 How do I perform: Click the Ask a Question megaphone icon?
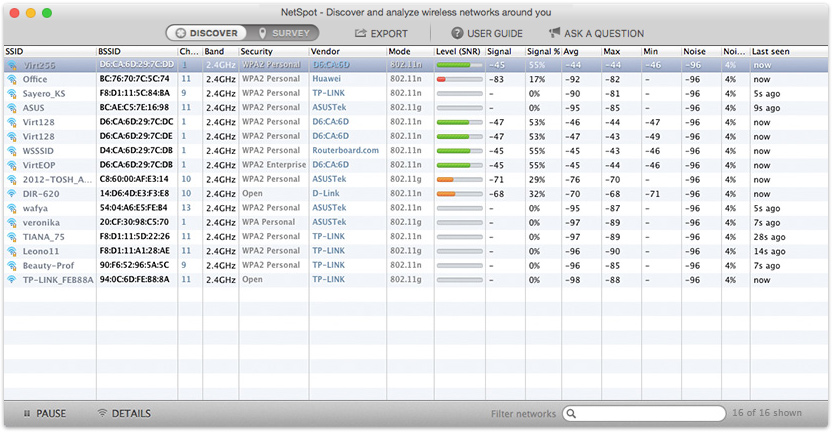point(554,33)
